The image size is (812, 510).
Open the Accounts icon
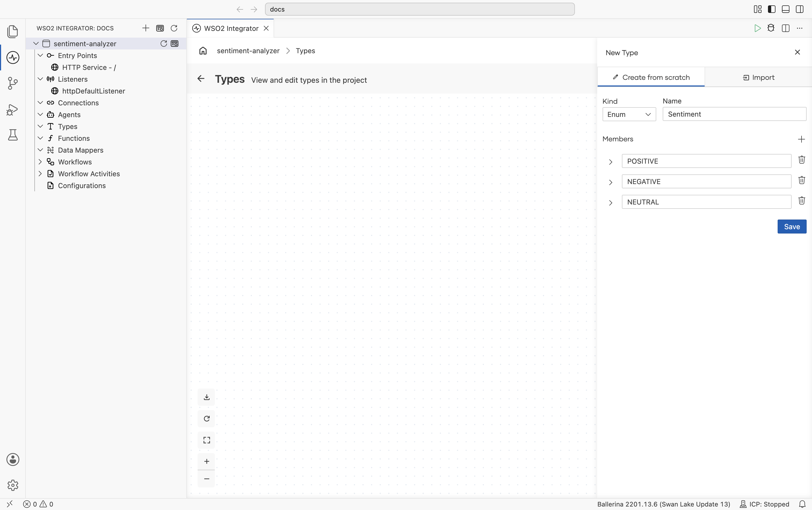coord(13,459)
